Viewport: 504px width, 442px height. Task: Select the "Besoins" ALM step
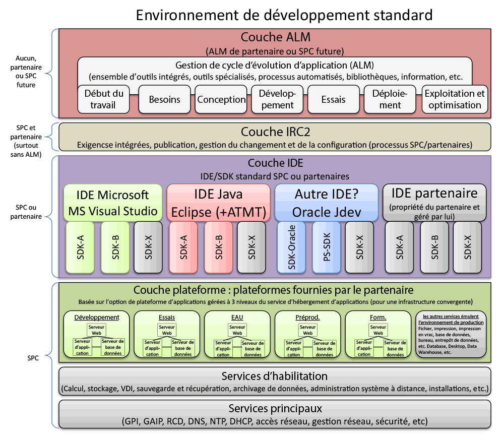tap(164, 99)
